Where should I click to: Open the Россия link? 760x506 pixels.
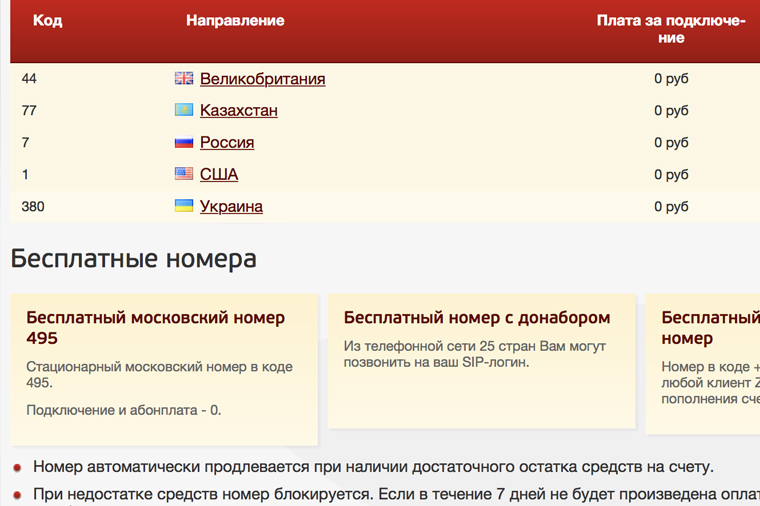pos(227,142)
